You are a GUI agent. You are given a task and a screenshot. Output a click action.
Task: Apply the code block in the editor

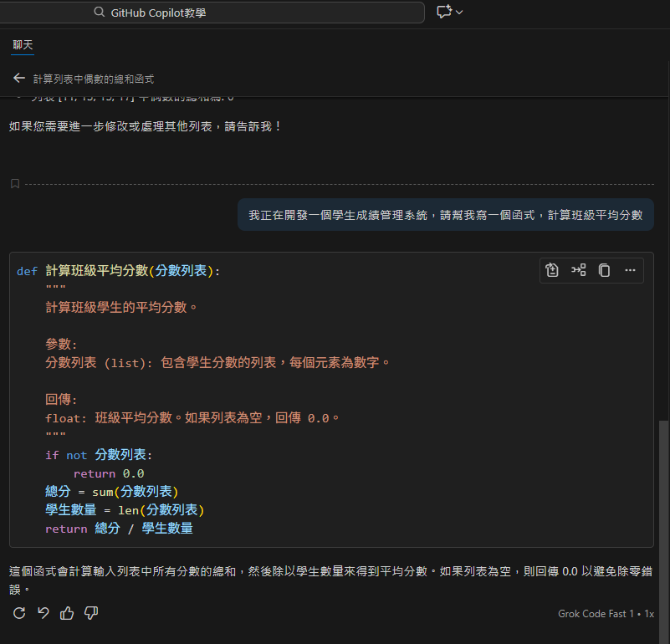click(x=552, y=269)
